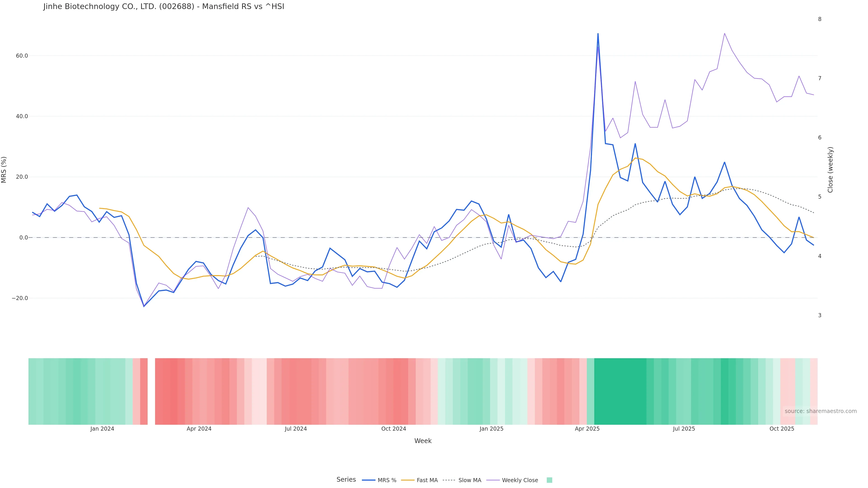Click the 60.0 tick on MRS axis
The height and width of the screenshot is (488, 868).
point(21,56)
